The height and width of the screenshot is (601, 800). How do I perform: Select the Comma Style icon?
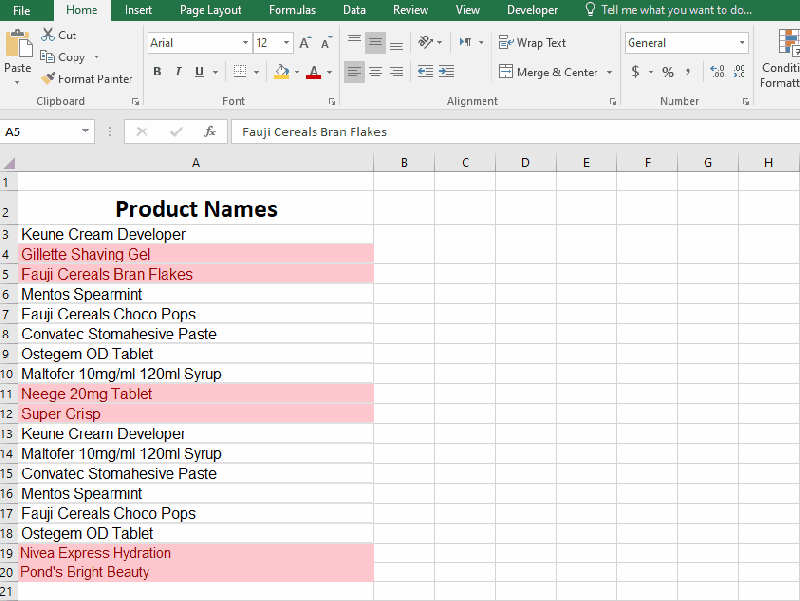[x=688, y=70]
